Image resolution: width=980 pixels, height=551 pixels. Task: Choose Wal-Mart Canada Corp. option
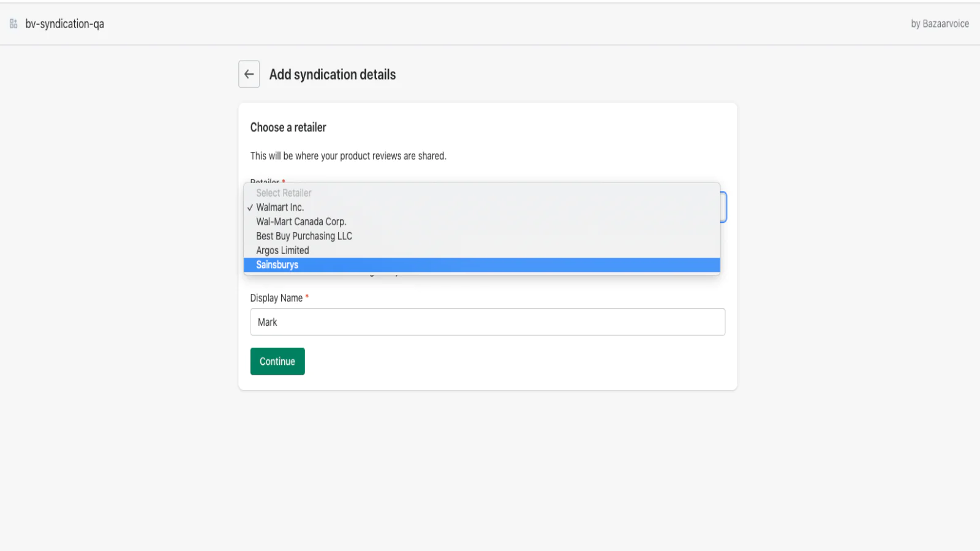tap(481, 222)
